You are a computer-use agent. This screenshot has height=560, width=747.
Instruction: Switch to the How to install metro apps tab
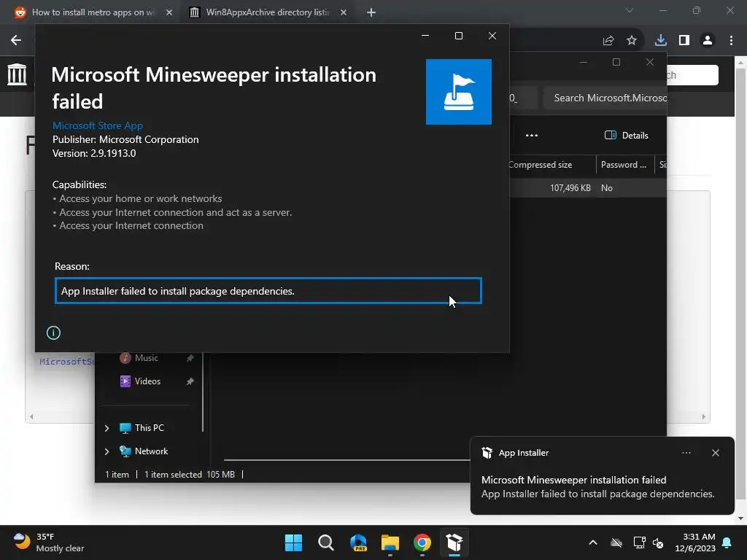93,12
